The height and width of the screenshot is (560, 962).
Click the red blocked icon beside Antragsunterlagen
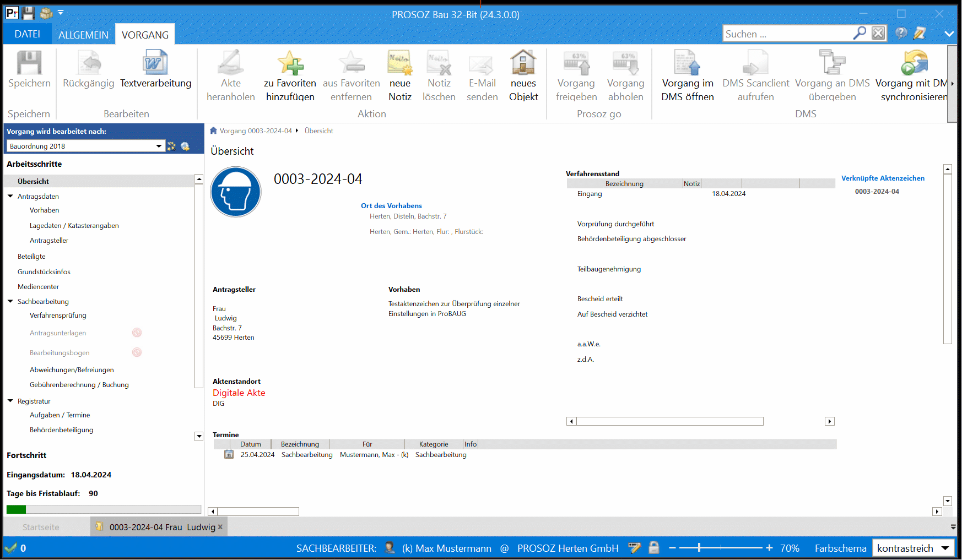coord(137,333)
